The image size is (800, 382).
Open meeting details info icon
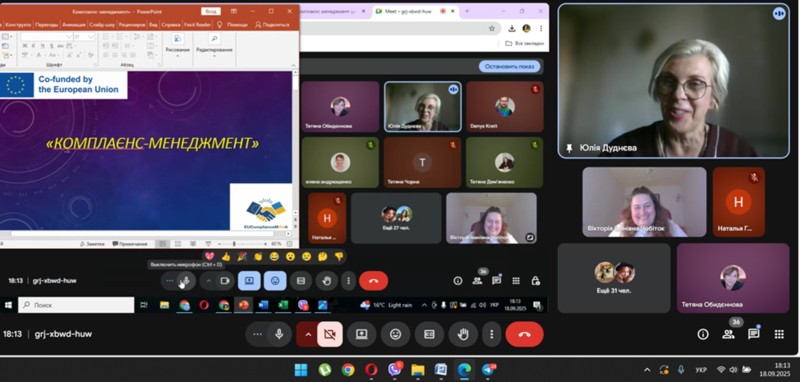pos(703,334)
